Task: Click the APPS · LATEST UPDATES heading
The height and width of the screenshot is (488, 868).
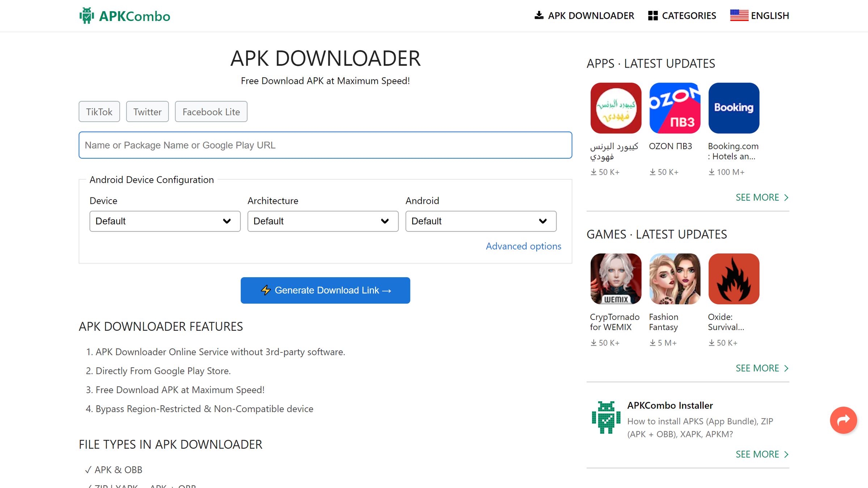Action: (651, 64)
